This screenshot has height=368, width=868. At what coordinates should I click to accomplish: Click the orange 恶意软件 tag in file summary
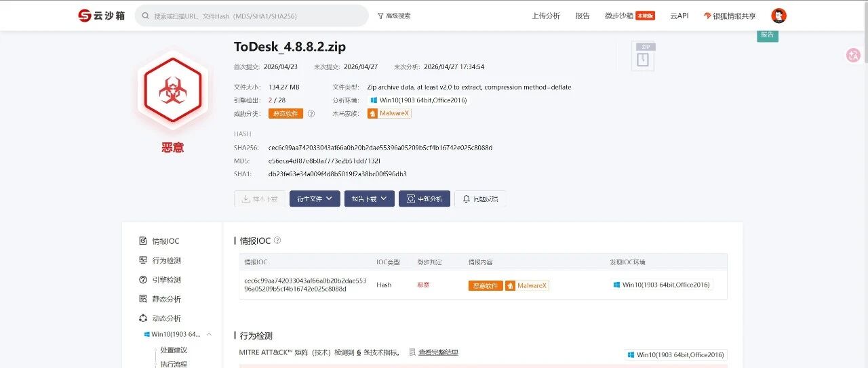[x=285, y=114]
